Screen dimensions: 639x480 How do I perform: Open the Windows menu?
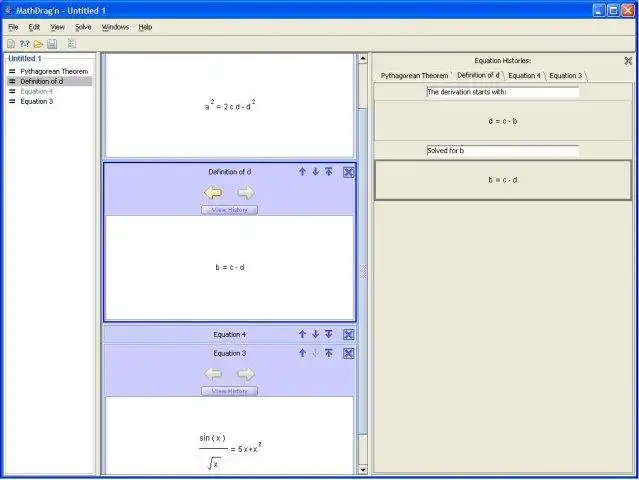pyautogui.click(x=115, y=27)
